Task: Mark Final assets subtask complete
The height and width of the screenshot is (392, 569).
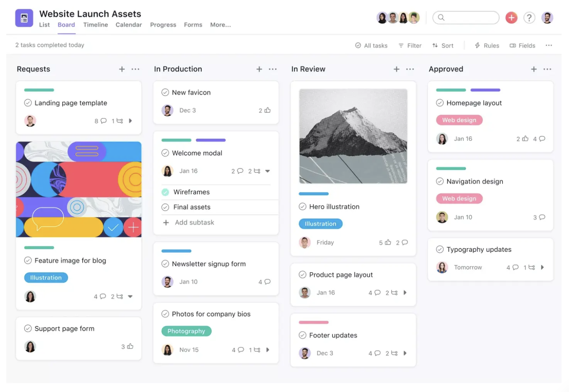Action: pos(165,207)
